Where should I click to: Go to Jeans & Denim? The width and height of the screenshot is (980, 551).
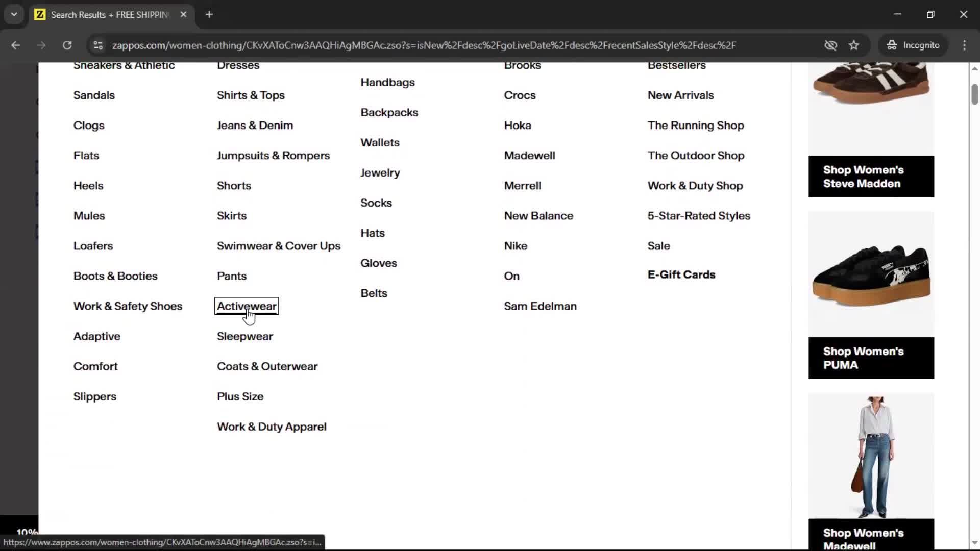255,126
